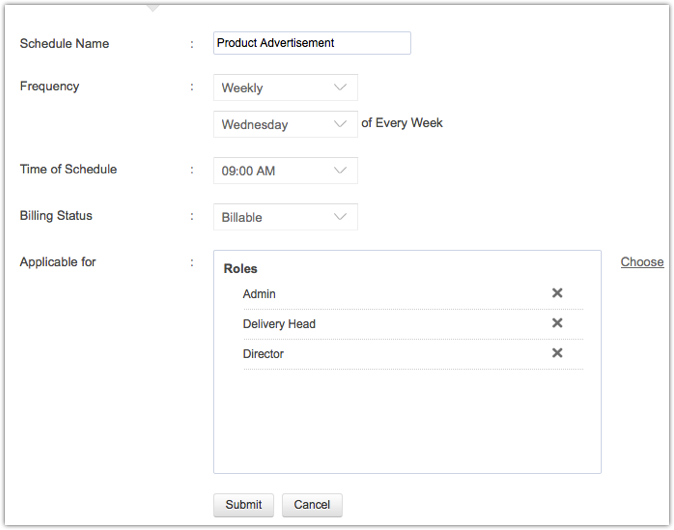Image resolution: width=674 pixels, height=530 pixels.
Task: Click the Submit button
Action: click(x=243, y=505)
